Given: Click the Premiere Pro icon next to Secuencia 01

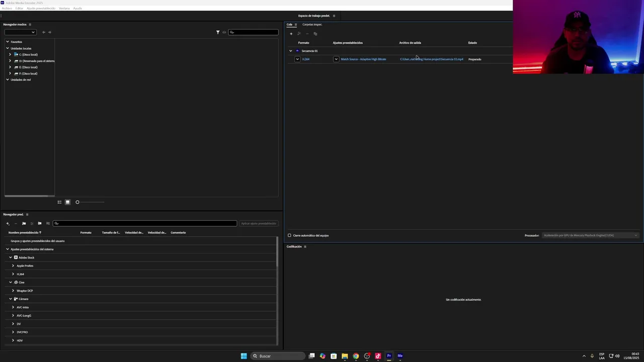Looking at the screenshot, I should (x=297, y=51).
